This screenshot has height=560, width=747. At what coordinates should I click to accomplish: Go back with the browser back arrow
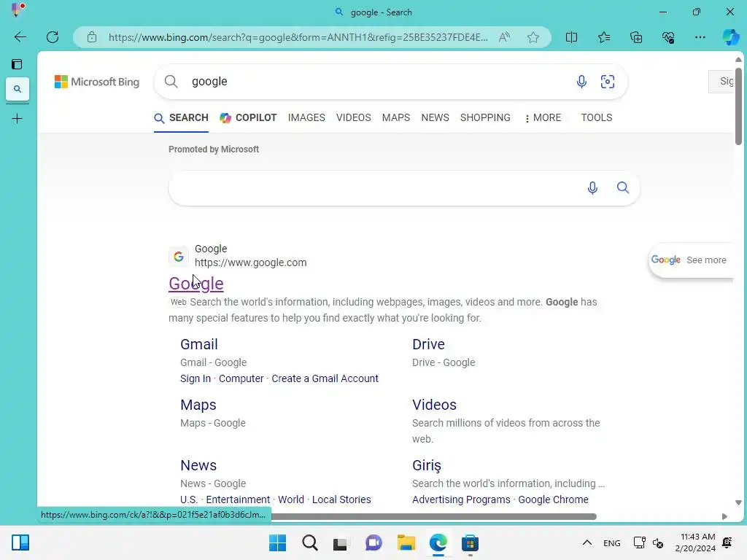pos(20,37)
